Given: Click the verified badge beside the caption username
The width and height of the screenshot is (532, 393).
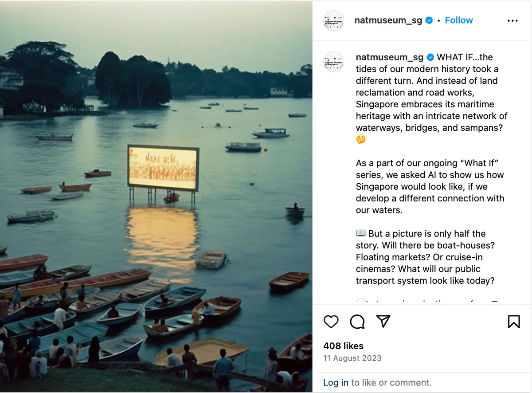Looking at the screenshot, I should 430,57.
